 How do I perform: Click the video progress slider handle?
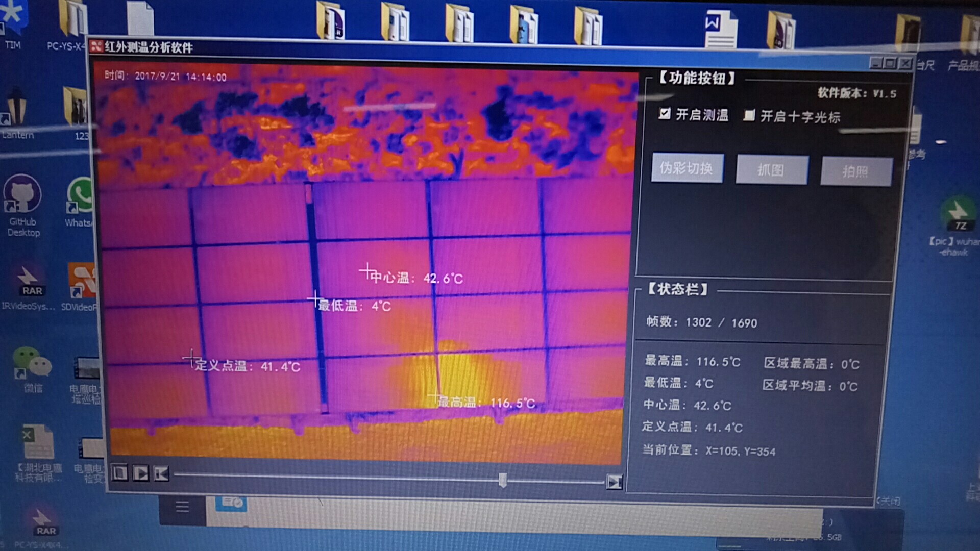pos(503,480)
